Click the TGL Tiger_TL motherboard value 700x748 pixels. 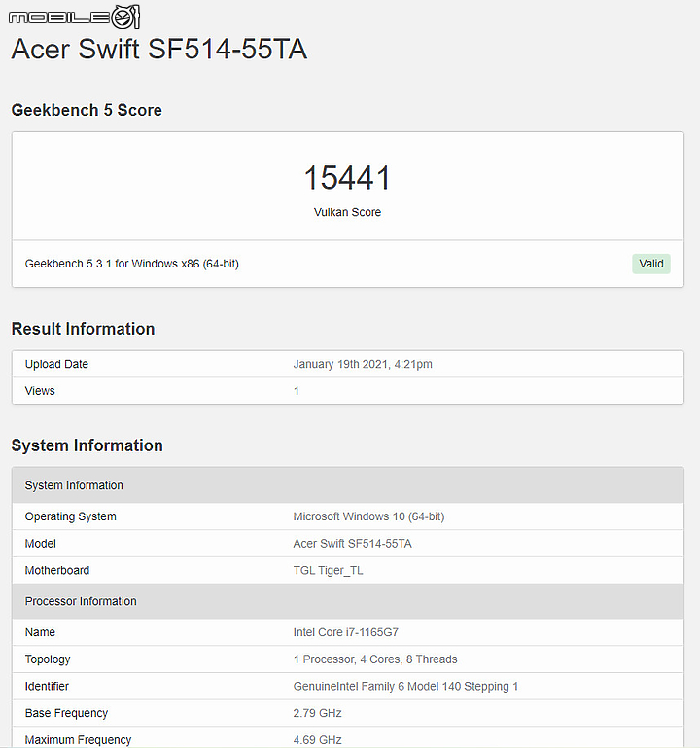tap(328, 571)
